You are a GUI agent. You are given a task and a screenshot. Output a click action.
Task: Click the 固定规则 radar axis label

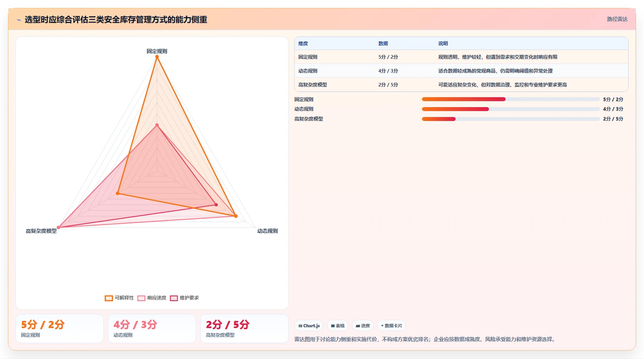tap(157, 51)
